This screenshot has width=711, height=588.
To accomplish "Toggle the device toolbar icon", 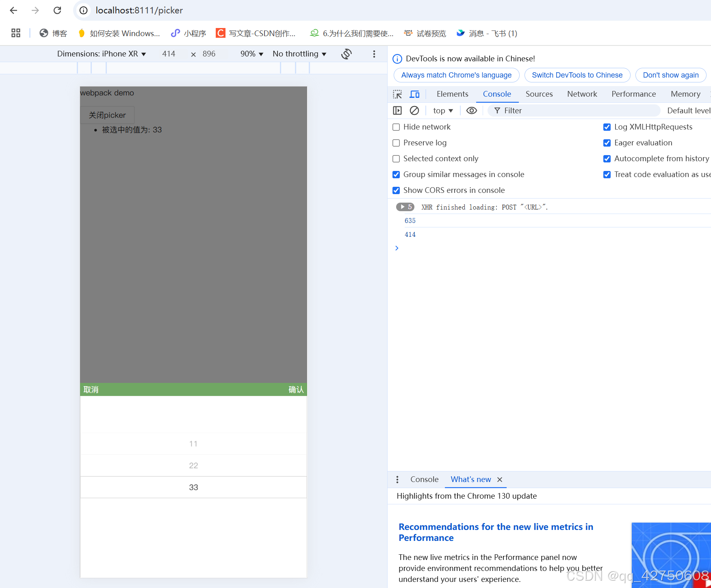I will (414, 94).
